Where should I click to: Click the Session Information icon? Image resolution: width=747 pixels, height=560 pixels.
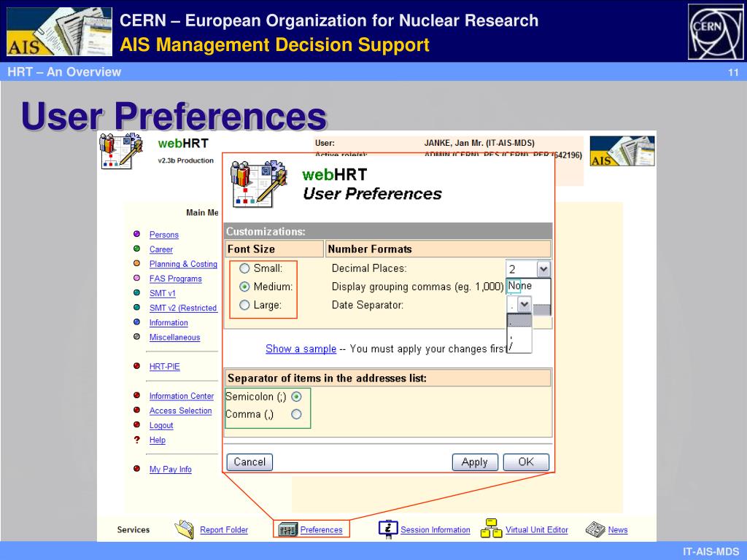point(388,529)
